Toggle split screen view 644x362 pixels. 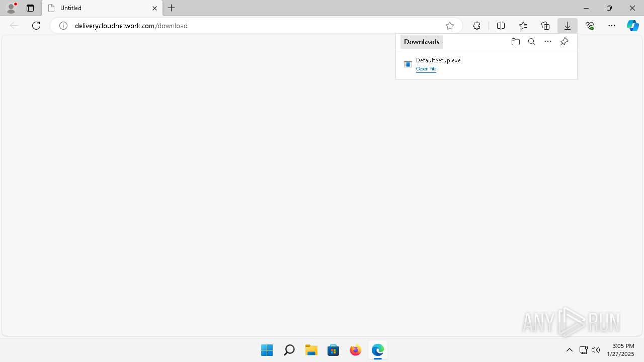501,26
